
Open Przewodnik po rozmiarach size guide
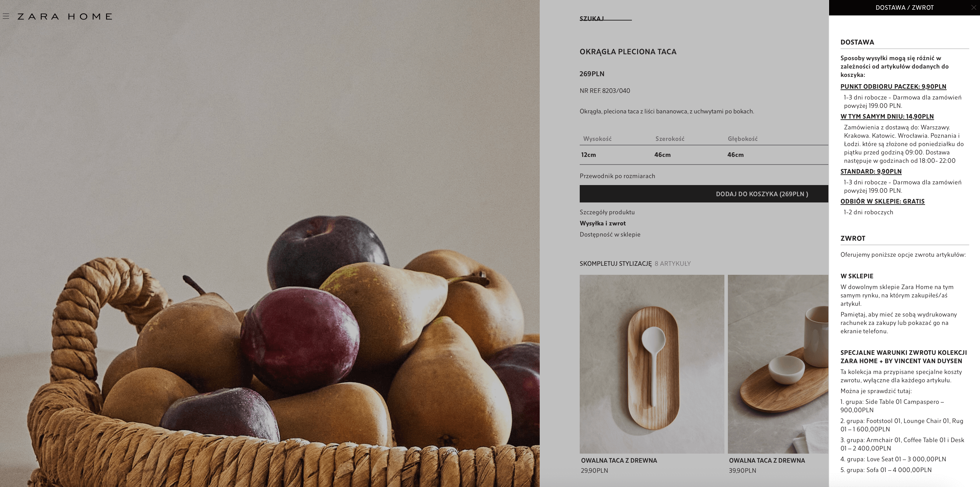[x=617, y=176]
